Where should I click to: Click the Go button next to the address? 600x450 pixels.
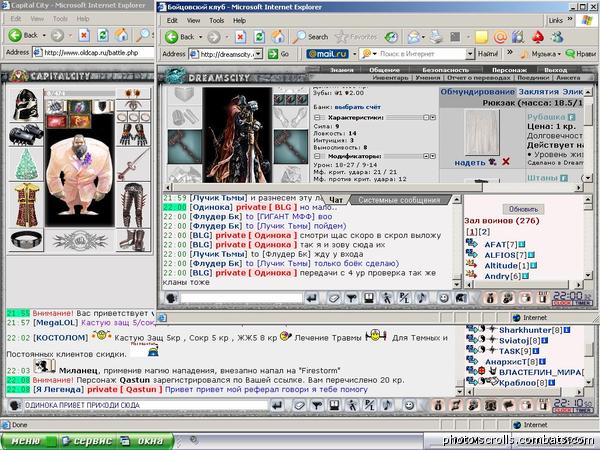(279, 54)
